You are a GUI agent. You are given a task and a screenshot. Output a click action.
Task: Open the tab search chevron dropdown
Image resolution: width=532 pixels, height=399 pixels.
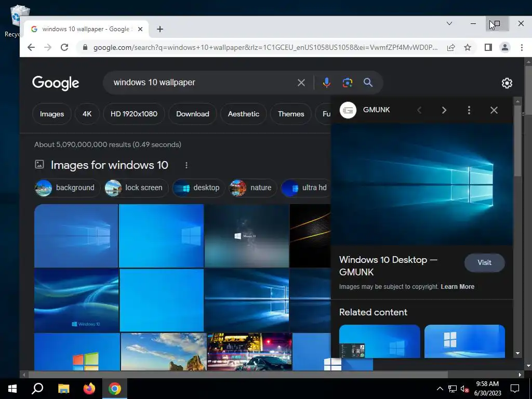pos(449,23)
